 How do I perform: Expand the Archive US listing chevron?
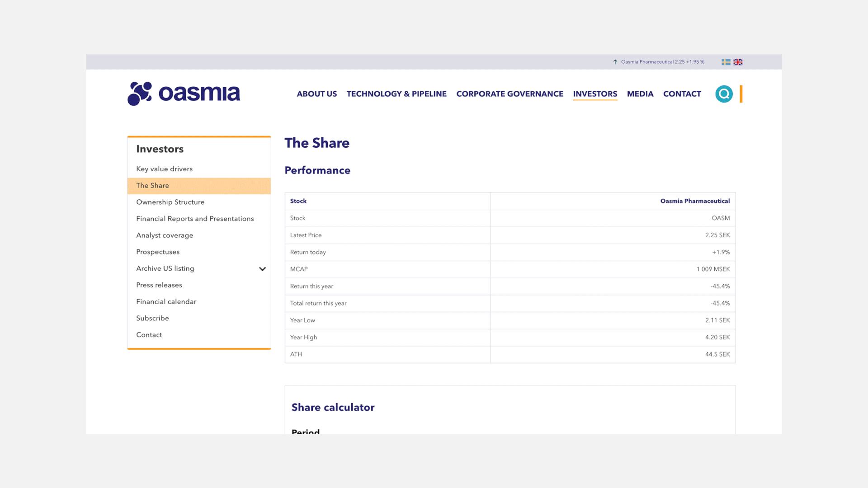pos(262,269)
